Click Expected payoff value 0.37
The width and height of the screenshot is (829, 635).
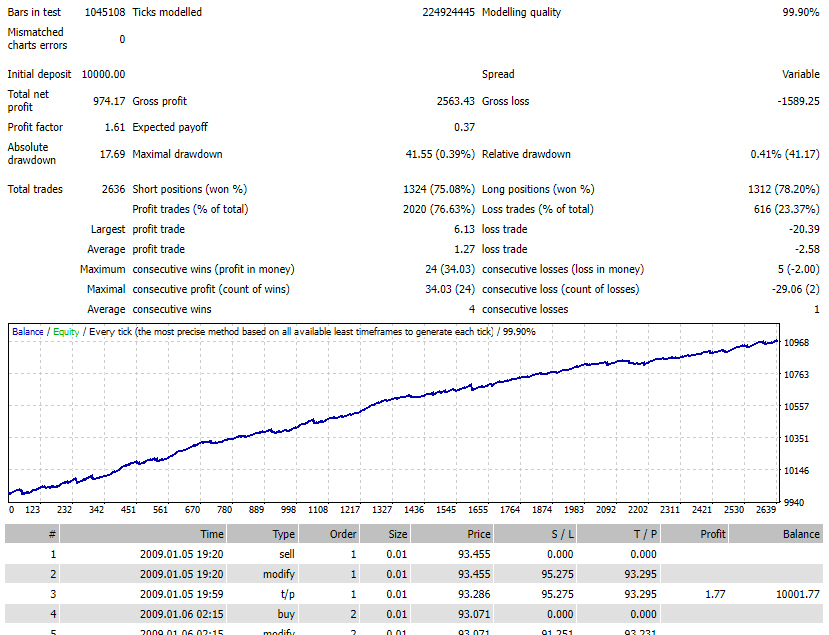pos(464,127)
